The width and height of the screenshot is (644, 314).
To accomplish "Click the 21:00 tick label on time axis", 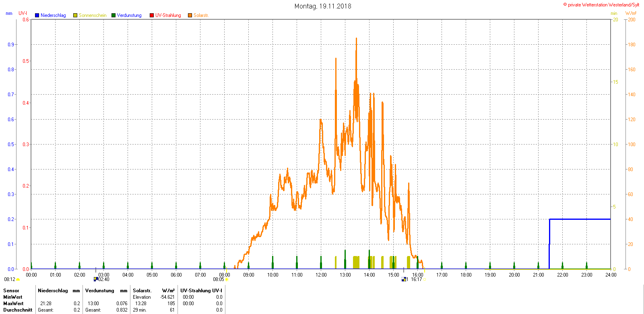I will (x=539, y=275).
